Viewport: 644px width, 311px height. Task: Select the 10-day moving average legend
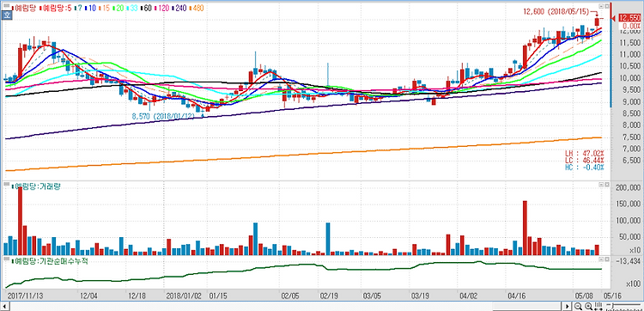click(x=89, y=8)
